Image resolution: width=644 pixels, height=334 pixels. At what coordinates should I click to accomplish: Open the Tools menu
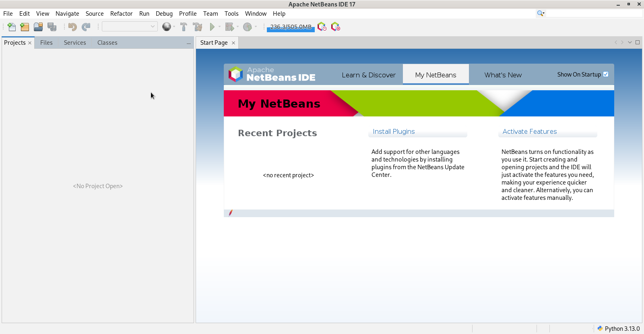[231, 14]
